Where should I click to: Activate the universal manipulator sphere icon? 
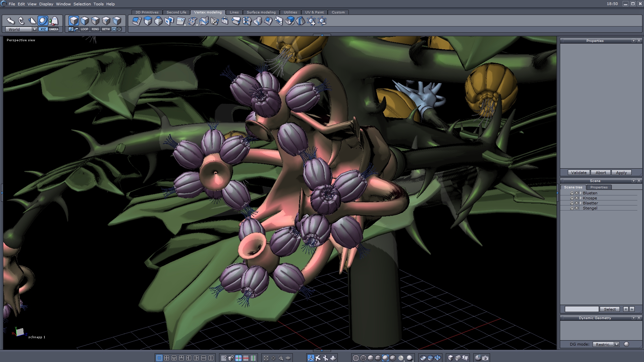tap(43, 21)
